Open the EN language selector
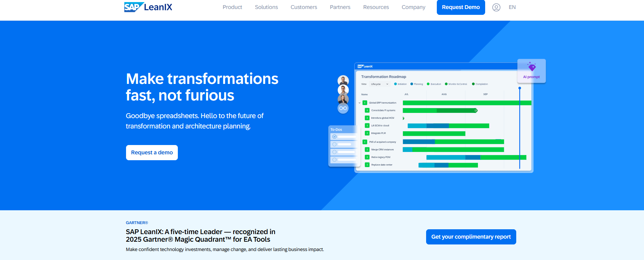 [x=512, y=7]
